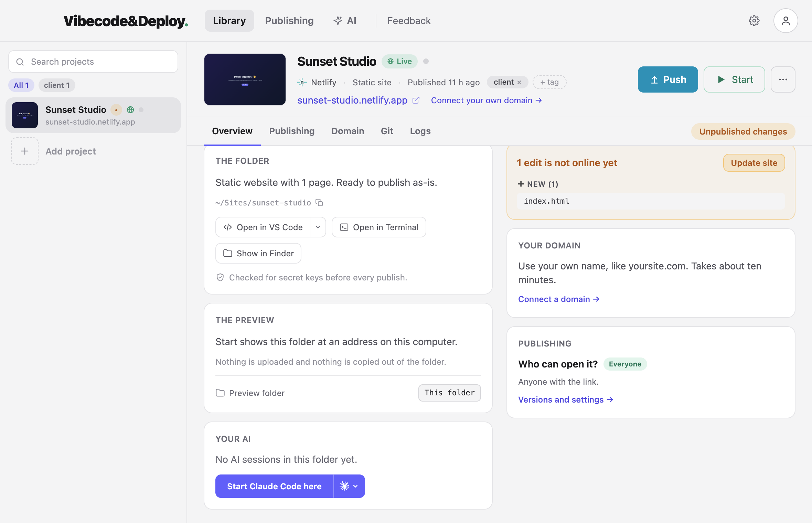Click the orange status dot on Sunset Studio row
The width and height of the screenshot is (812, 523).
click(116, 110)
